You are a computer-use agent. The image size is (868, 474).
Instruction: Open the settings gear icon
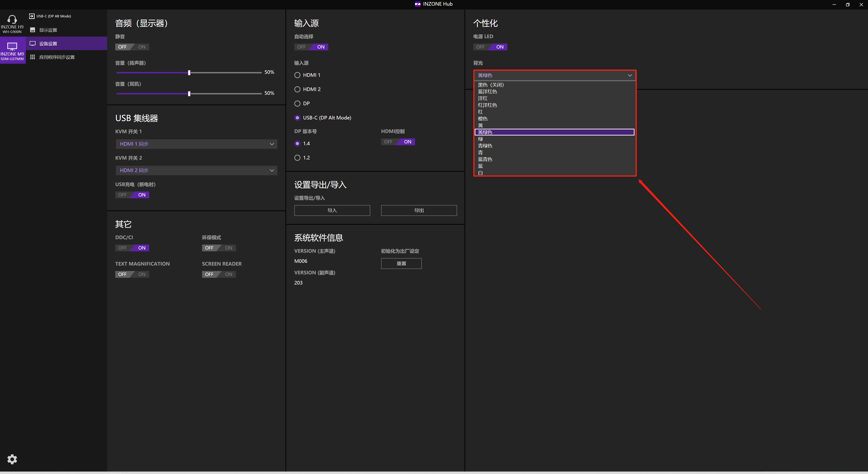point(12,459)
